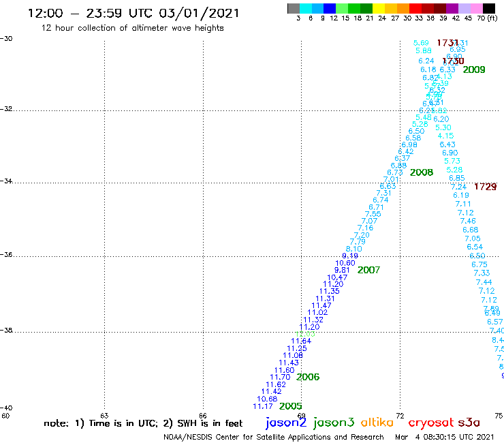Pick the pink 70 ft legend swatch
504x443 pixels.
(x=476, y=8)
